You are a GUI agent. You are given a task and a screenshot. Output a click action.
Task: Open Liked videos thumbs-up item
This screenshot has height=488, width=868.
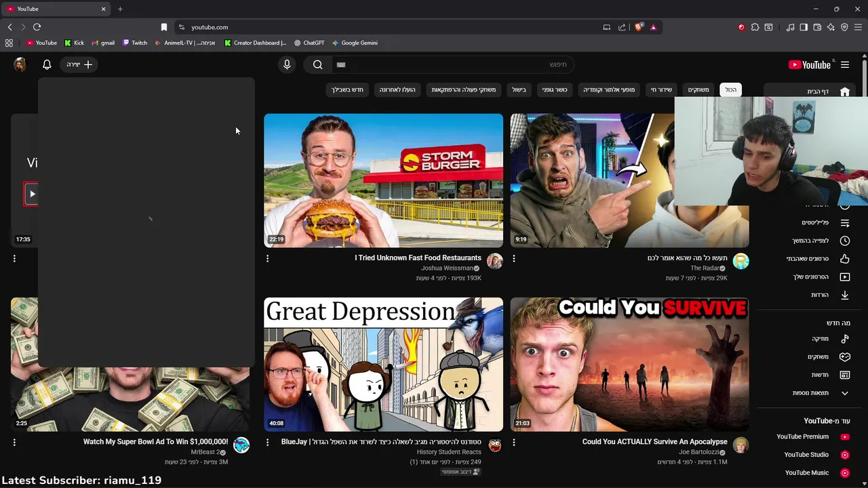pyautogui.click(x=845, y=258)
